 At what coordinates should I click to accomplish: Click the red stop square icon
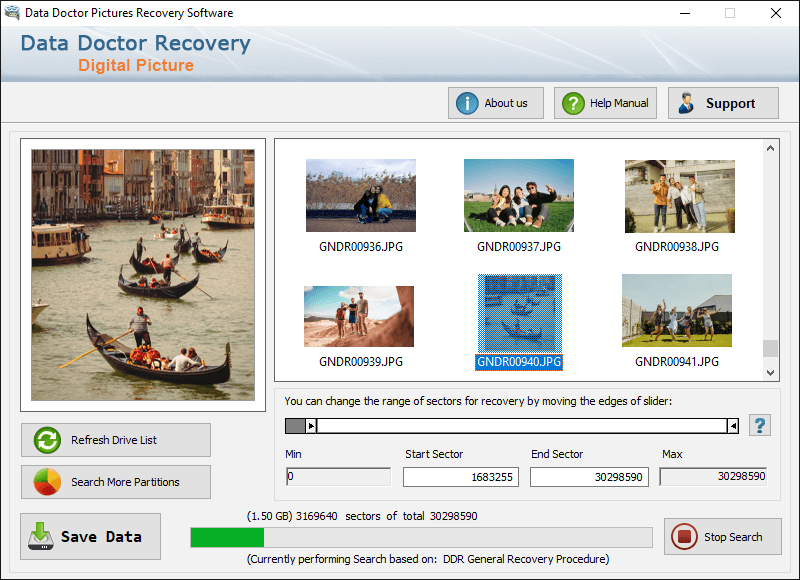[x=684, y=537]
